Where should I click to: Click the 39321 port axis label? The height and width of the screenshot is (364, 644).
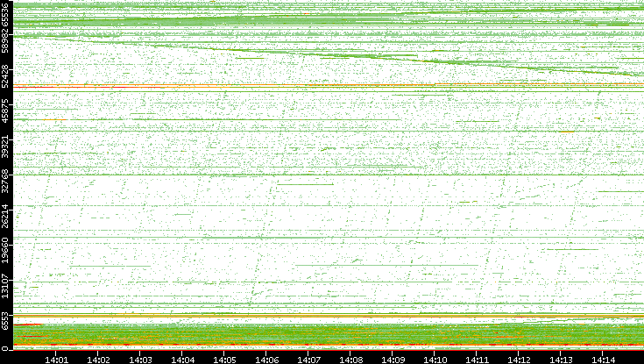[x=5, y=146]
